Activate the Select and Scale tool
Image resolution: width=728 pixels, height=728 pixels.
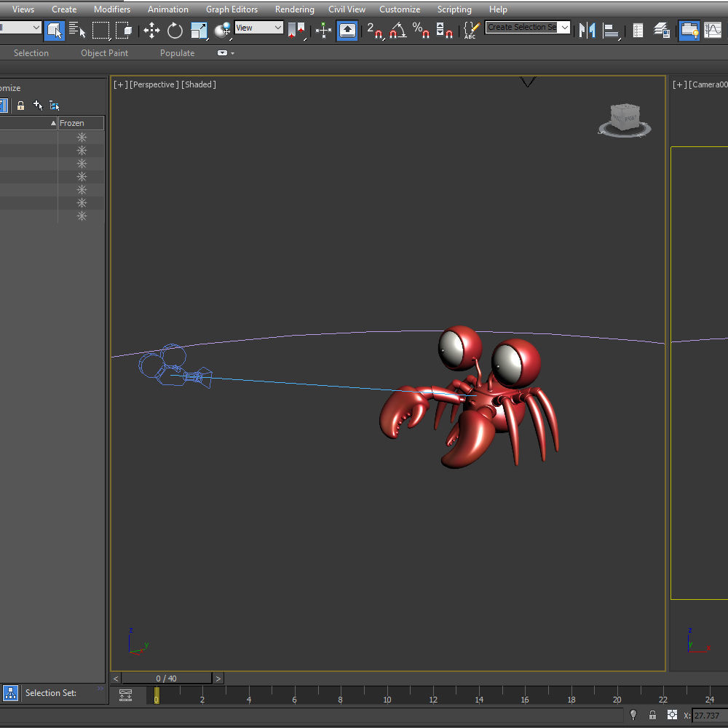[199, 31]
